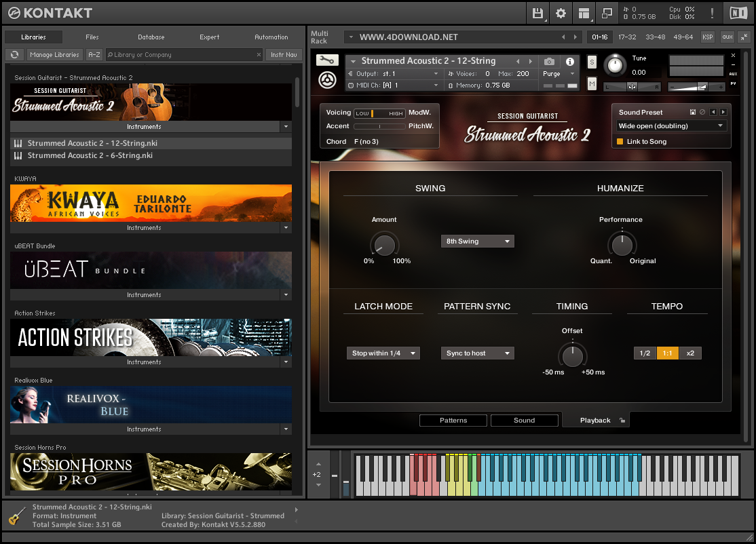
Task: Select tempo 1:1 button
Action: point(667,353)
